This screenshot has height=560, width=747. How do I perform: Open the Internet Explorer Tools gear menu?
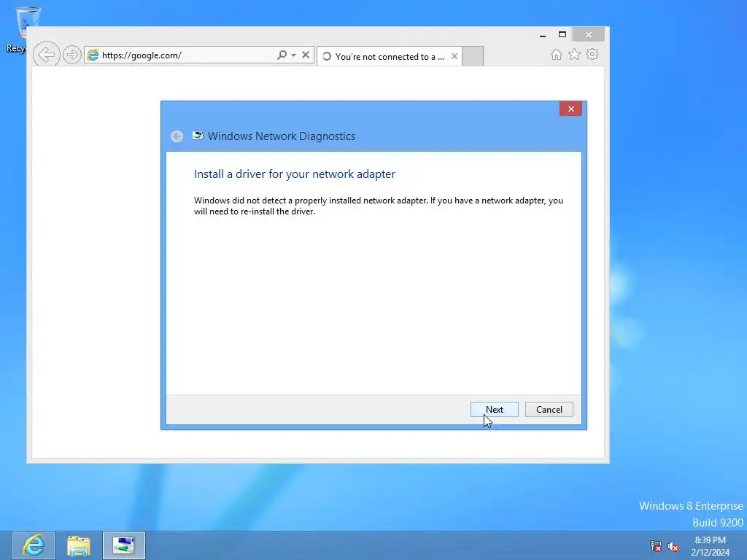(592, 54)
